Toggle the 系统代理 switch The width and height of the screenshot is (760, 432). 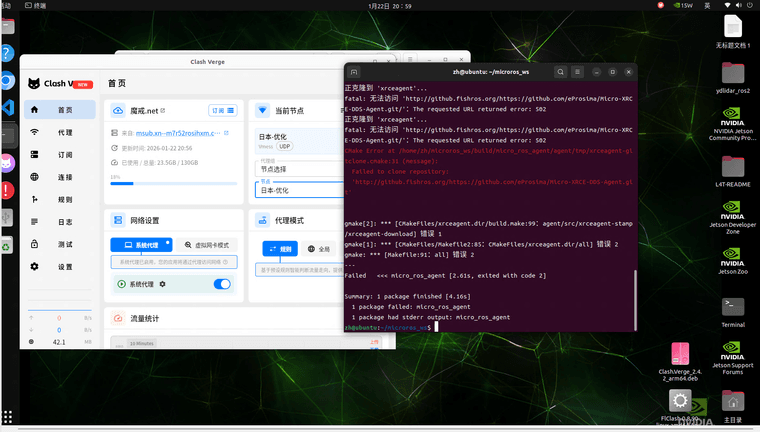point(222,284)
